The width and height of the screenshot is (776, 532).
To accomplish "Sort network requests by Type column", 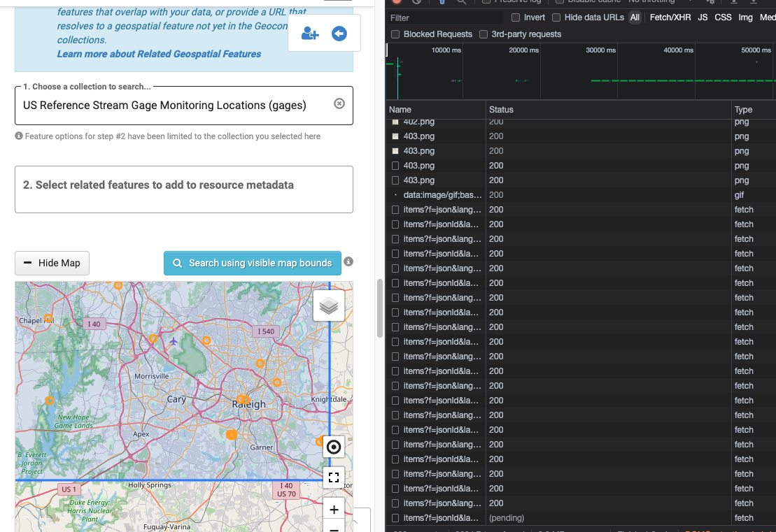I will click(x=753, y=109).
